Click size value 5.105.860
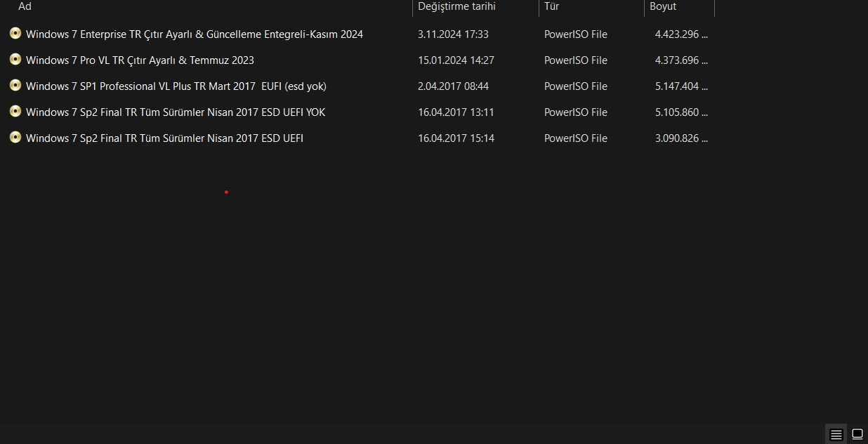Image resolution: width=868 pixels, height=444 pixels. point(681,112)
